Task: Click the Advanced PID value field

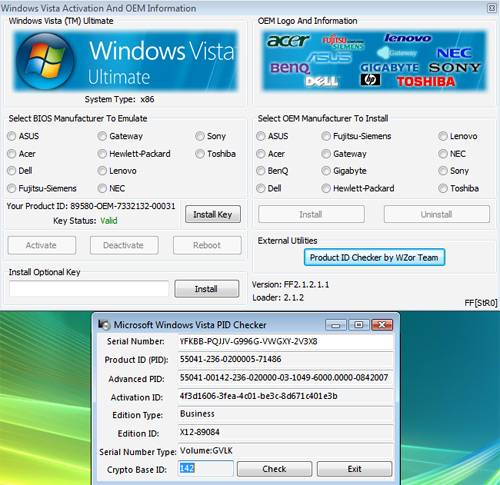Action: pos(285,378)
